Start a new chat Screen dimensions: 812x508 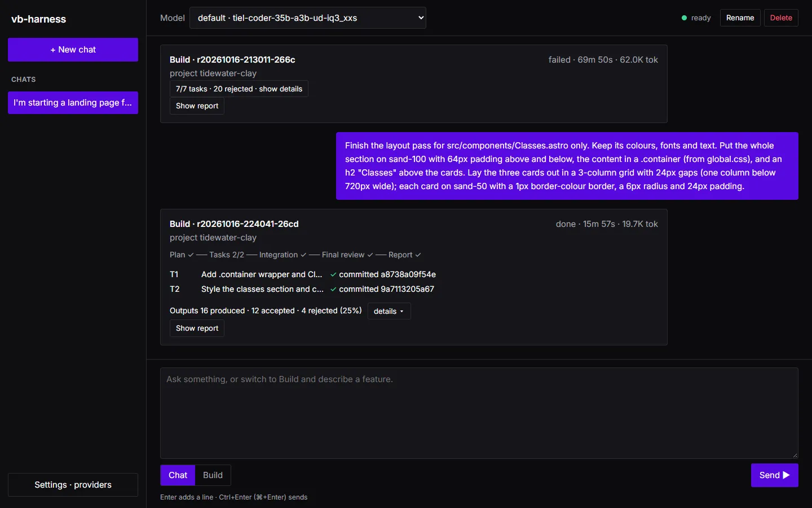click(73, 50)
